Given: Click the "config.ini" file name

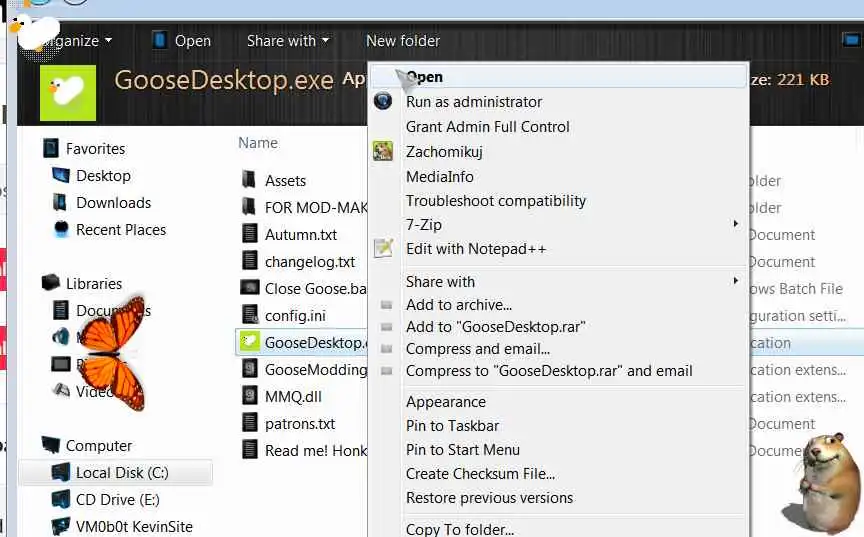Looking at the screenshot, I should 295,316.
